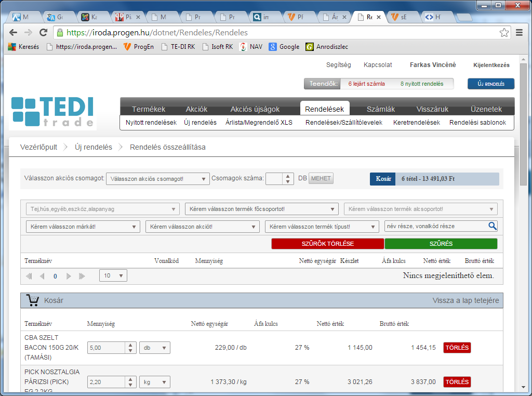Open the TE-DI RK bookmark
Screen dimensions: 532x396
point(178,47)
